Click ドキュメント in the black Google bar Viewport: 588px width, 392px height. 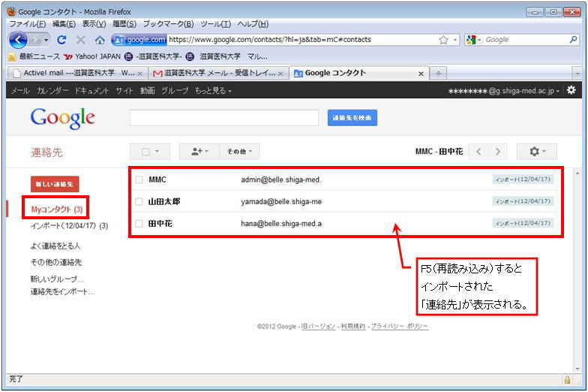91,90
